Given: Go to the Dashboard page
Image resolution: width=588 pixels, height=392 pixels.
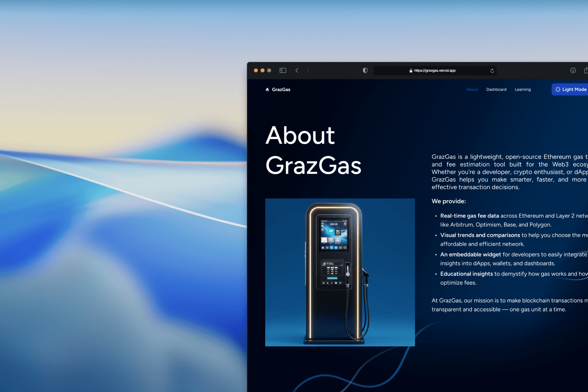Looking at the screenshot, I should pyautogui.click(x=496, y=89).
